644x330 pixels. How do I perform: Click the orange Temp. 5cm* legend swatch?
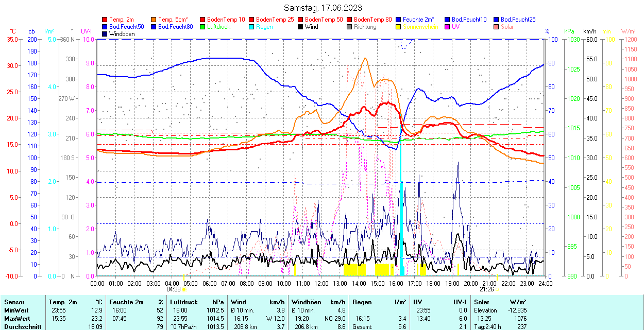click(x=154, y=20)
